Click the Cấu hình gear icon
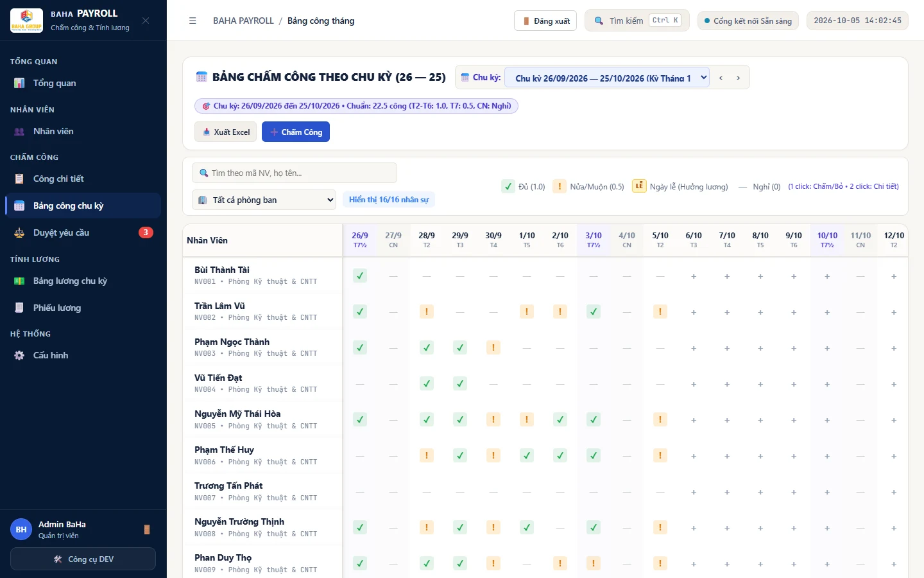Viewport: 924px width, 578px height. (19, 355)
